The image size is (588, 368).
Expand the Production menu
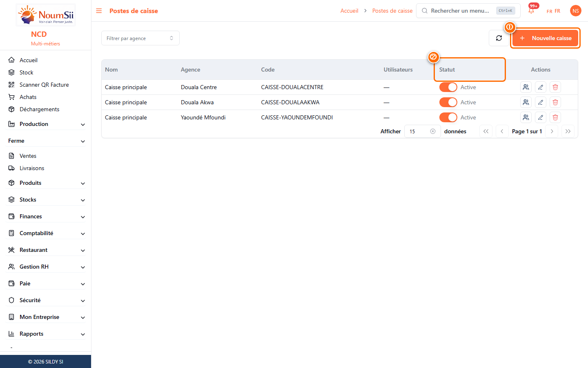(x=47, y=124)
